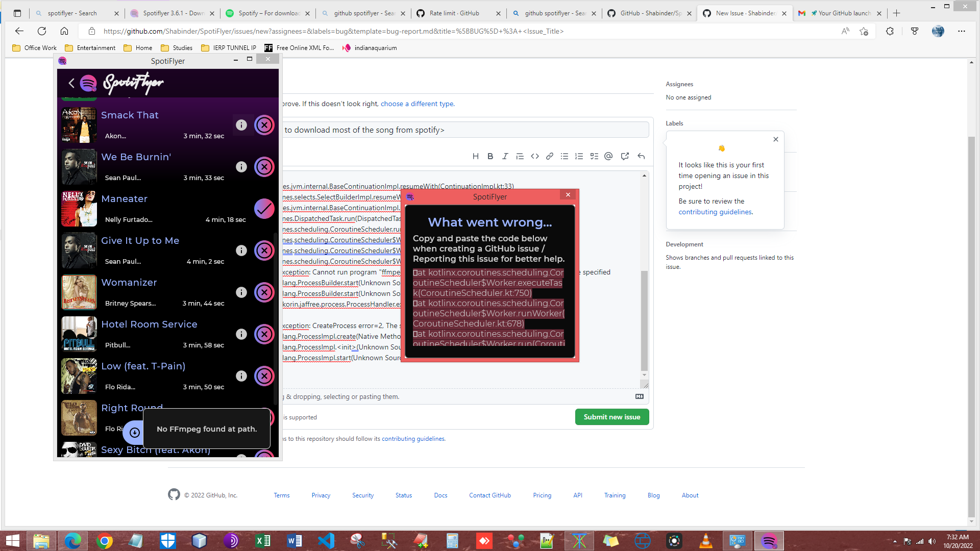
Task: Toggle the Maneater completed checkmark
Action: pos(264,209)
